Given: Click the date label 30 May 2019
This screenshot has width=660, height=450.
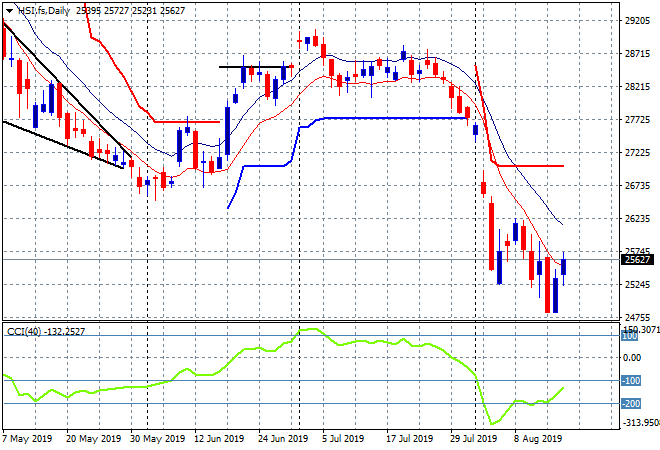Looking at the screenshot, I should tap(157, 439).
